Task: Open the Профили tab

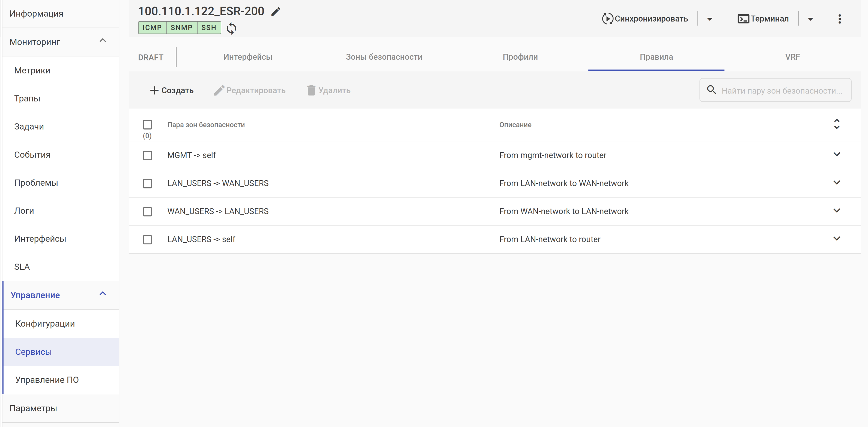Action: (520, 57)
